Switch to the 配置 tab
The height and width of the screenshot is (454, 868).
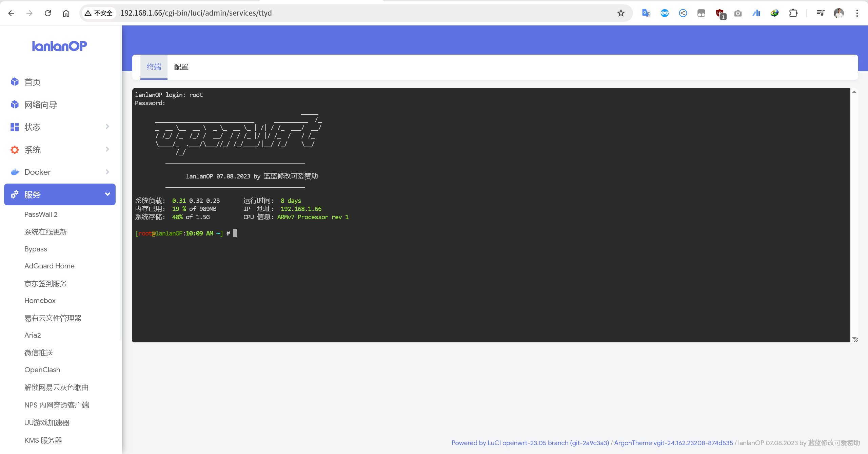coord(181,67)
